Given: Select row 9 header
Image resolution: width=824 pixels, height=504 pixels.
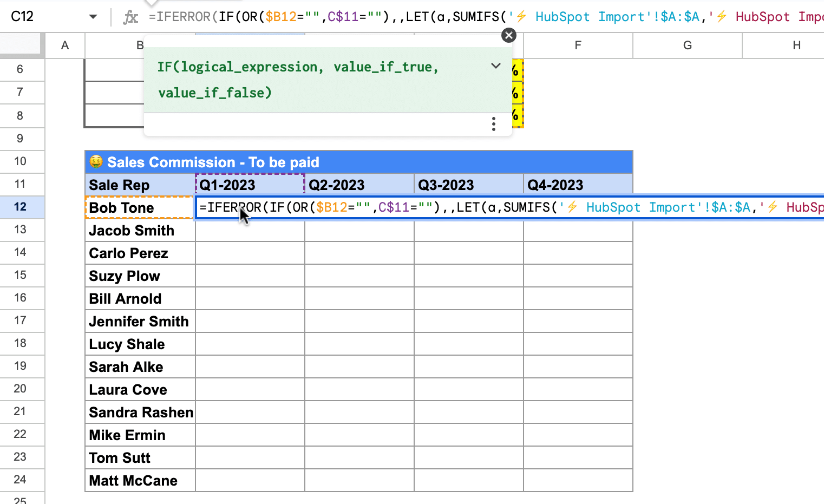Looking at the screenshot, I should point(21,139).
